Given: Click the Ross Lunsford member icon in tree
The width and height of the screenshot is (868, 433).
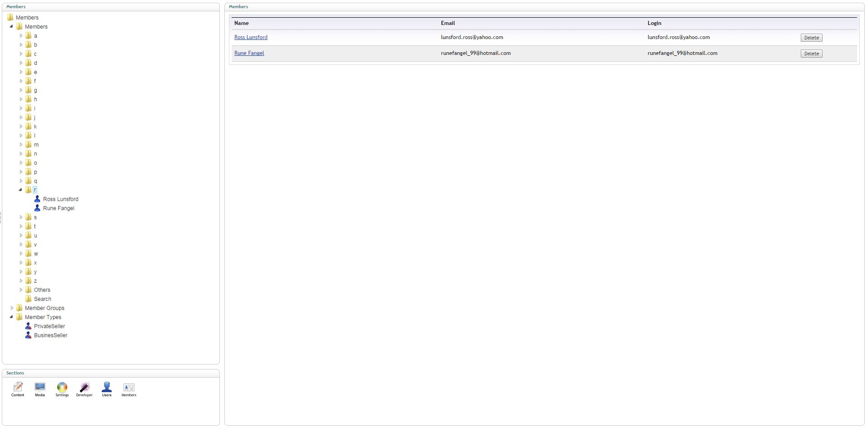Looking at the screenshot, I should pos(37,199).
